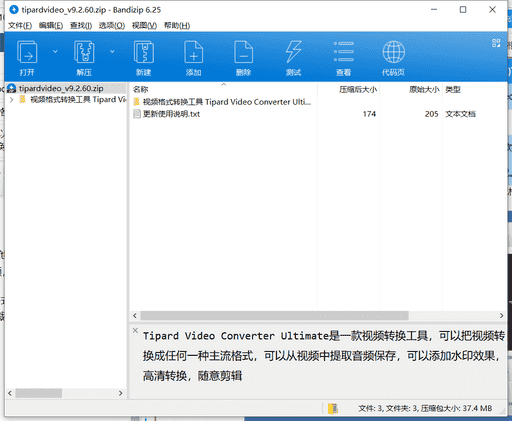Click the 更新使用说明.txt file icon
Screen dimensions: 512x421
pos(137,114)
